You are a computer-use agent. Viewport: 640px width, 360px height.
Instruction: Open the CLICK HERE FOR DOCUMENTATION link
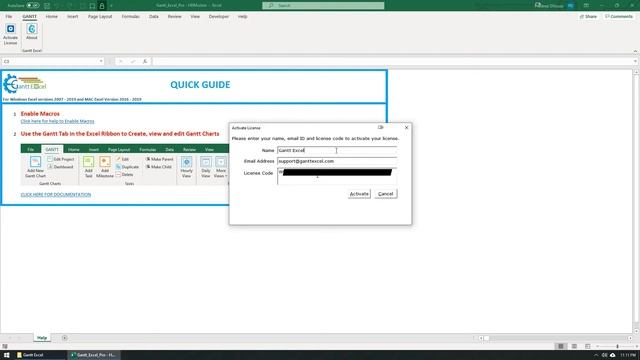click(56, 195)
